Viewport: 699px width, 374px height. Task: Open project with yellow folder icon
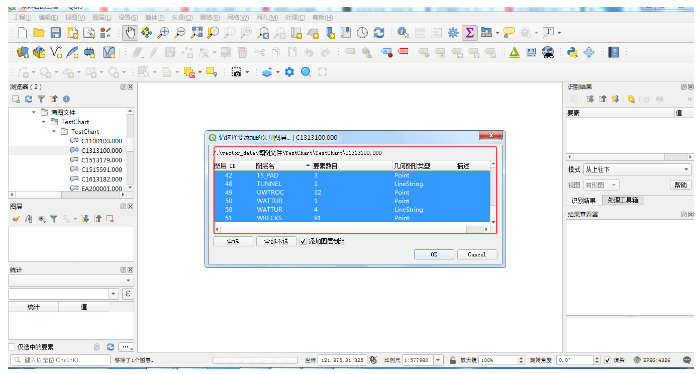coord(39,33)
